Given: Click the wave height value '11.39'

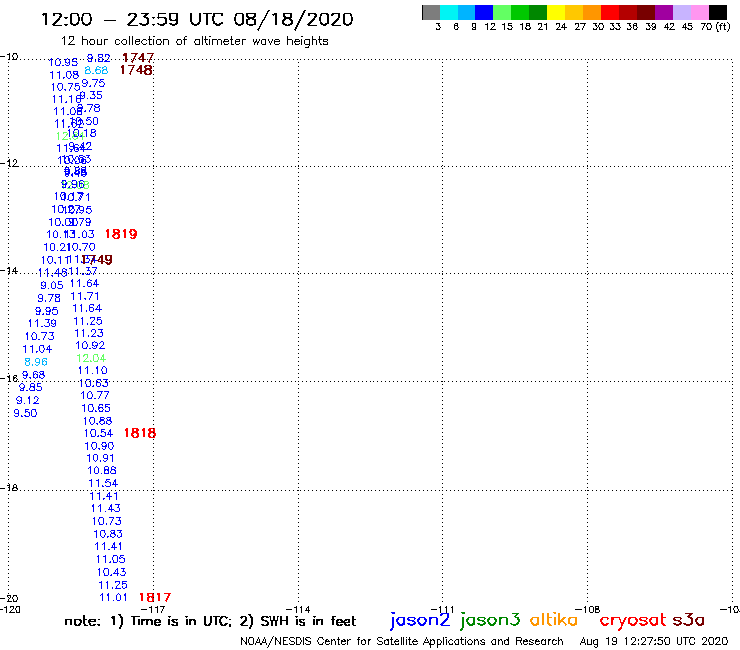Looking at the screenshot, I should point(42,323).
